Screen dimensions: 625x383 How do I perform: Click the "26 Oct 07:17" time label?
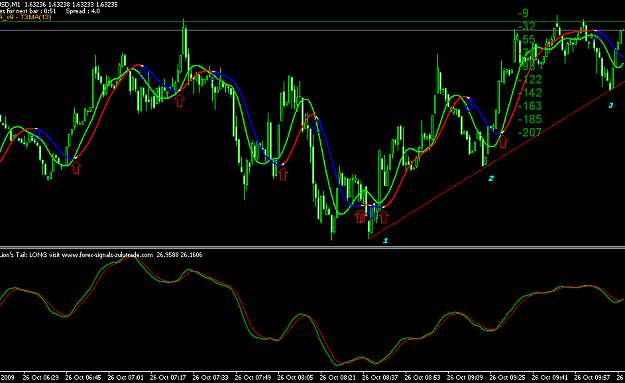coord(168,377)
